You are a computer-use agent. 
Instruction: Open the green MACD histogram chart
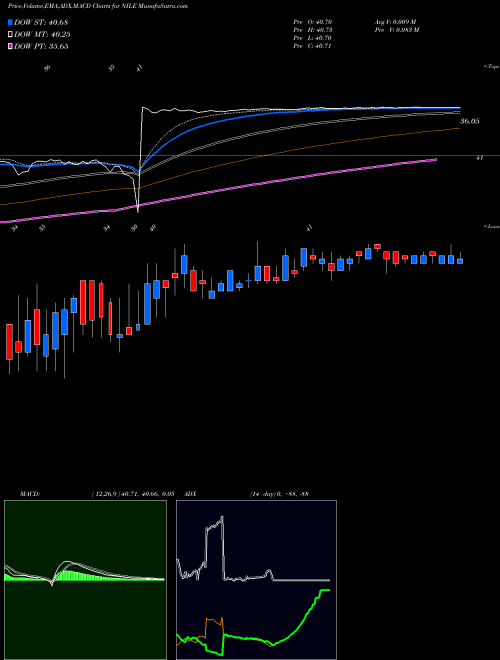pyautogui.click(x=85, y=580)
